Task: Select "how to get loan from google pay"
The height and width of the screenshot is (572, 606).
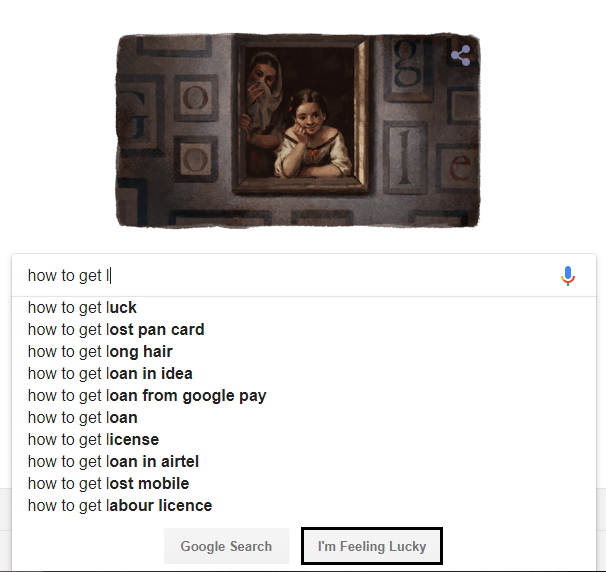Action: tap(147, 395)
